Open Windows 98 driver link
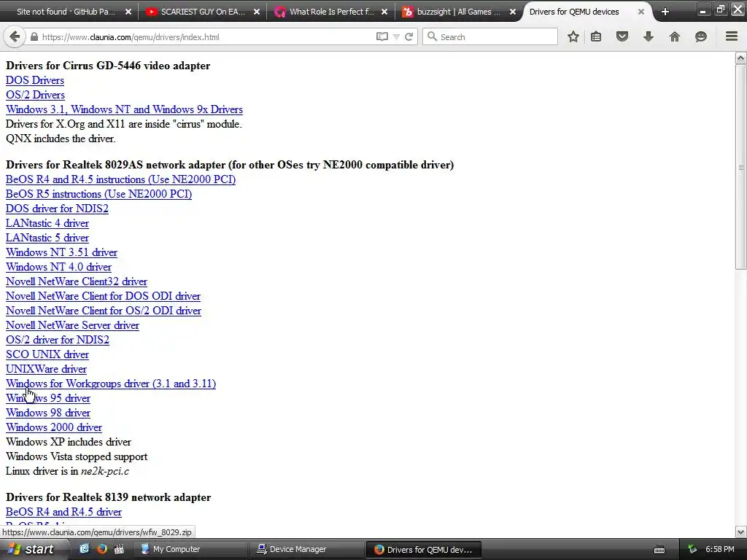The height and width of the screenshot is (560, 747). pyautogui.click(x=47, y=413)
